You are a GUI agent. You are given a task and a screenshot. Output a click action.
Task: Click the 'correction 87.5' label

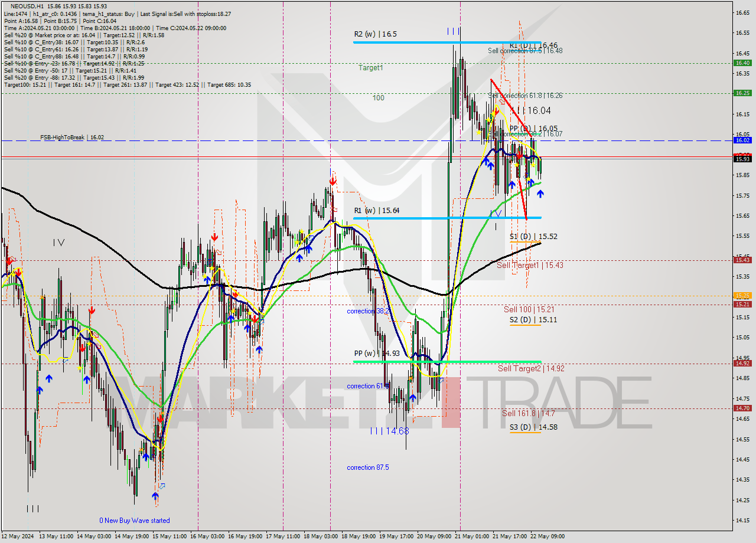click(368, 467)
